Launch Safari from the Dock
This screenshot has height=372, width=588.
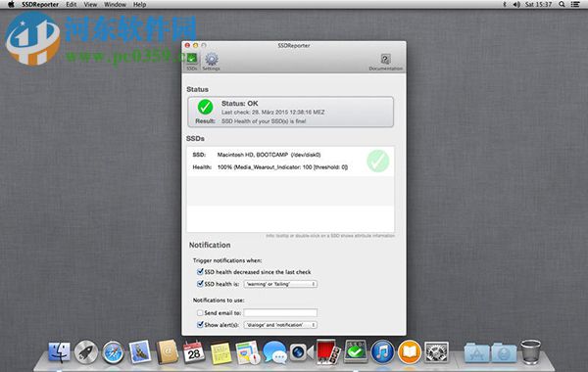113,352
